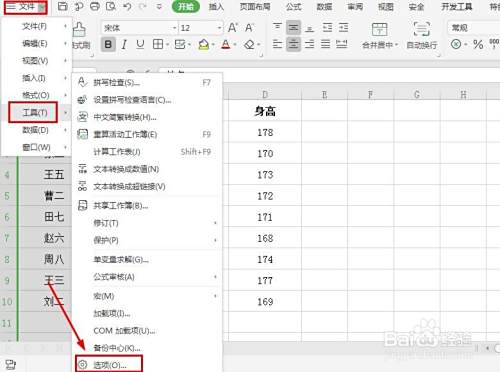
Task: Open the 工具(T) submenu
Action: point(37,113)
